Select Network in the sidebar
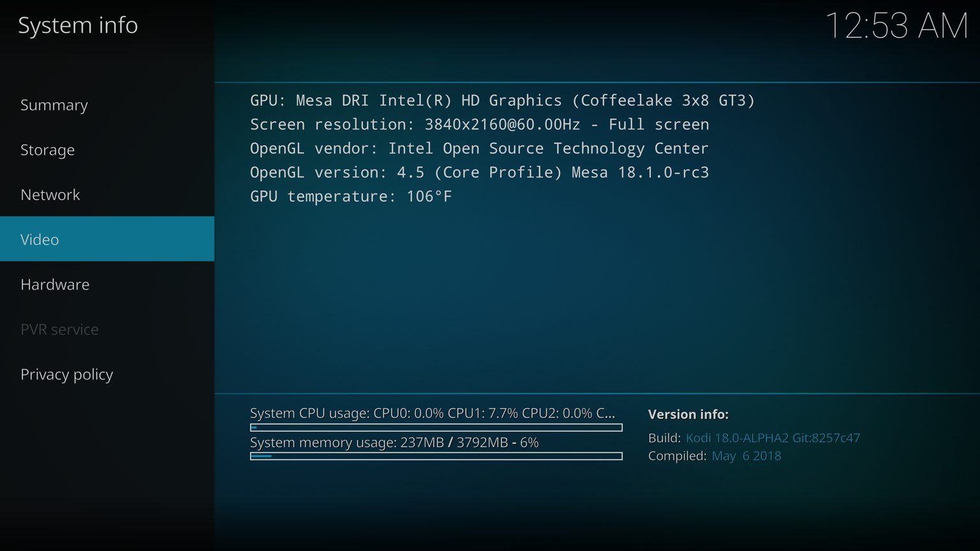Screen dimensions: 980x551 [50, 195]
